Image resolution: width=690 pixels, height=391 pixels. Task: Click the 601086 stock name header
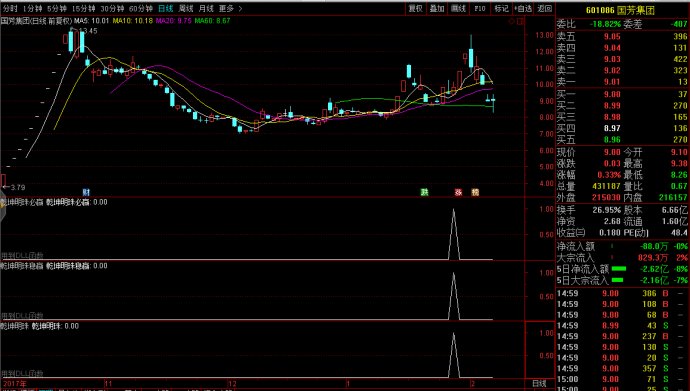[620, 10]
